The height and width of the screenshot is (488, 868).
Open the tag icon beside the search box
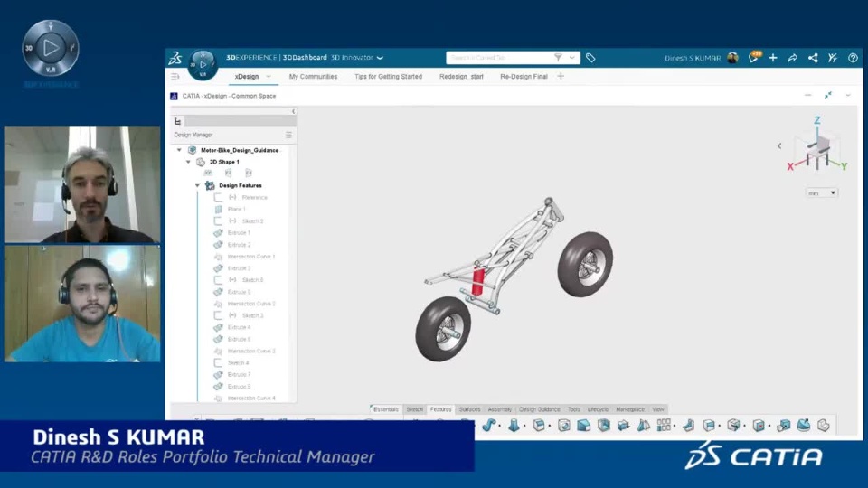(x=590, y=58)
